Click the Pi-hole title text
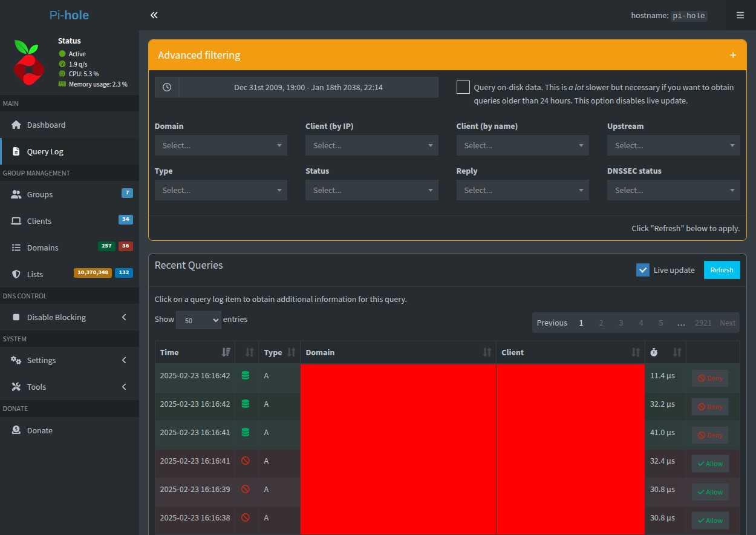 pyautogui.click(x=70, y=15)
